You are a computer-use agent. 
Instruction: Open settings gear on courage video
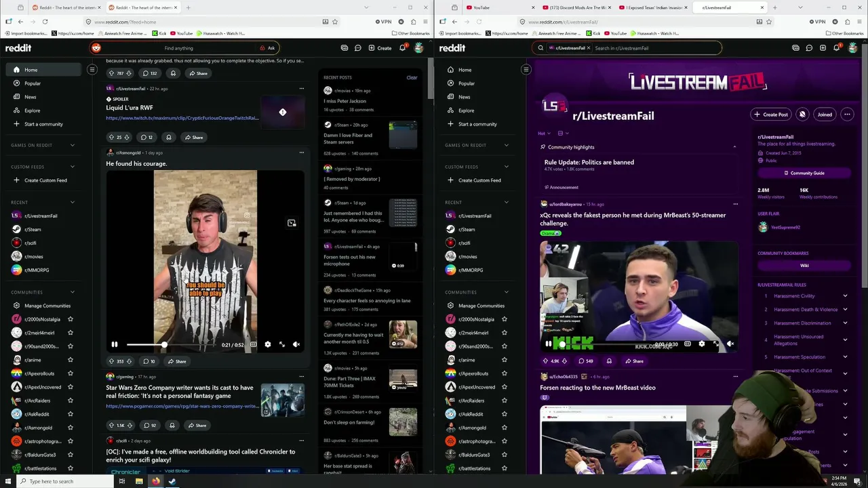(268, 344)
